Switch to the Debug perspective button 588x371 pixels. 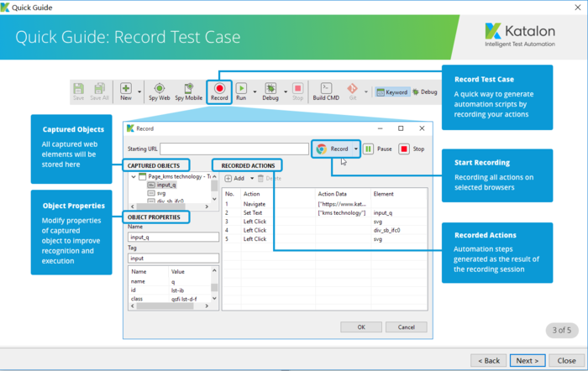pos(425,91)
